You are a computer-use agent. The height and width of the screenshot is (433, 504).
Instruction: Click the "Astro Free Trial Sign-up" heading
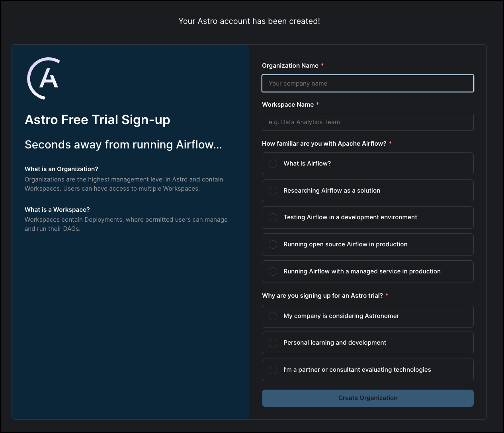[98, 120]
